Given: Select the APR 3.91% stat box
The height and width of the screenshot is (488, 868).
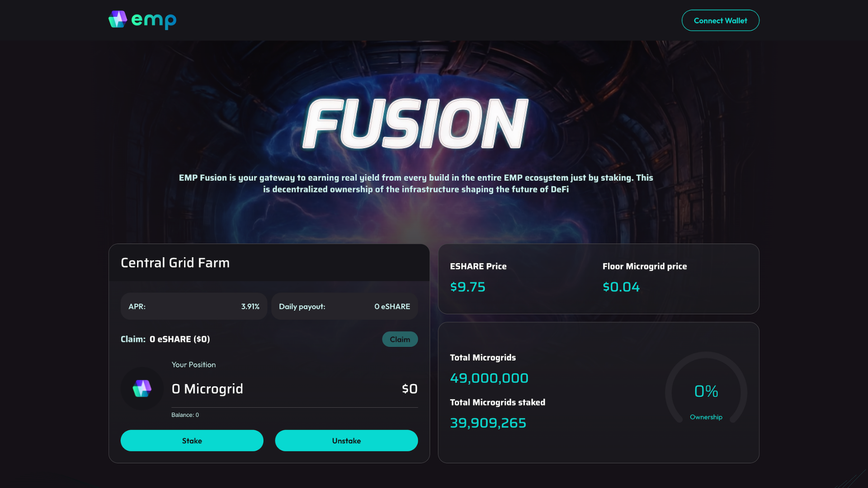Looking at the screenshot, I should point(194,306).
